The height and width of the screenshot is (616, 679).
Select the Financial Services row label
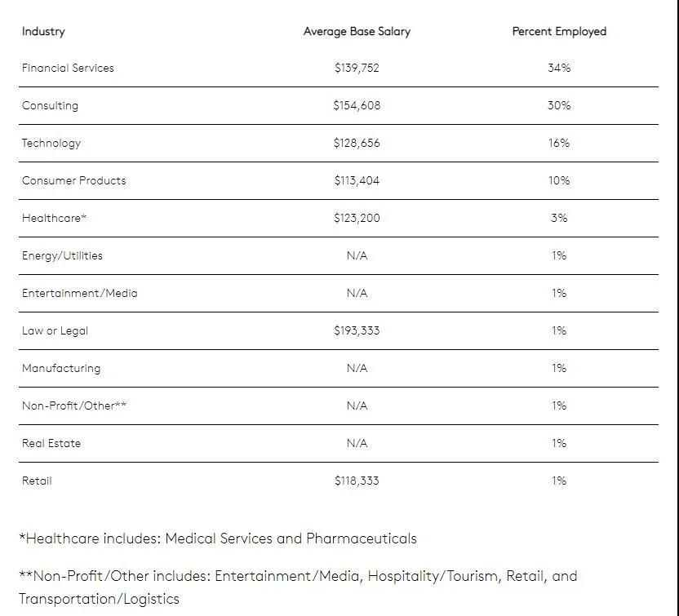coord(68,68)
